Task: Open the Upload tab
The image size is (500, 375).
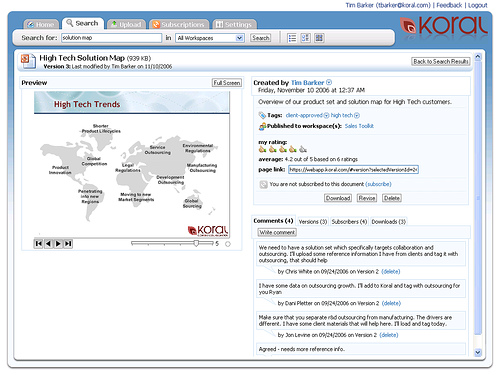Action: coord(126,24)
